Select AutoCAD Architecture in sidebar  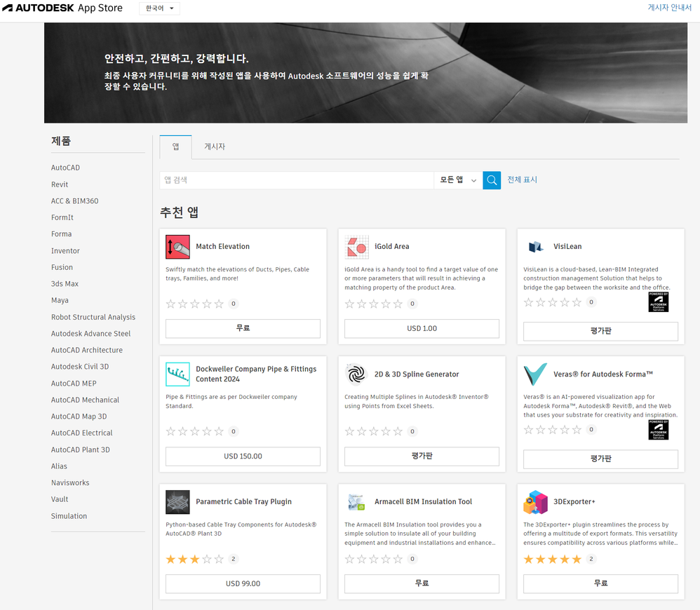click(x=86, y=350)
